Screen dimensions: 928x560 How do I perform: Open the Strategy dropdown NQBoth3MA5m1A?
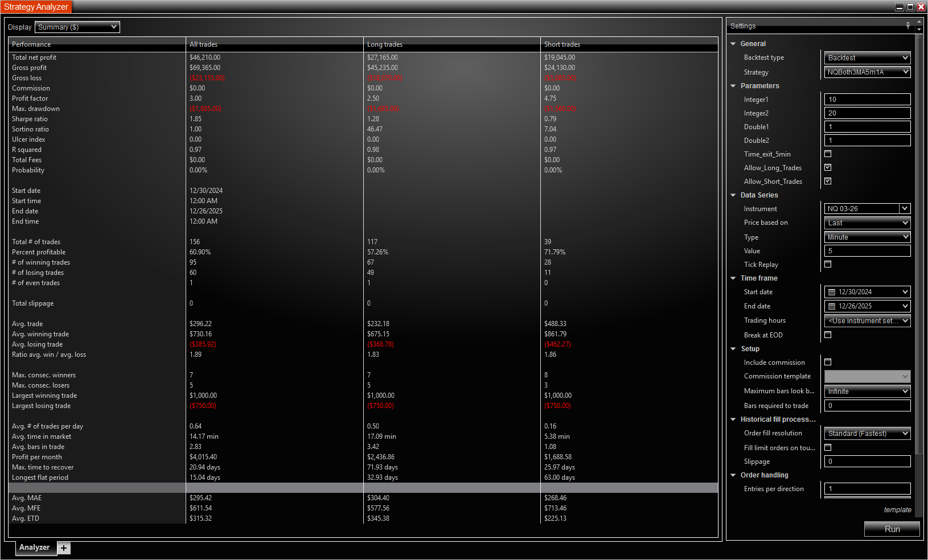click(867, 72)
